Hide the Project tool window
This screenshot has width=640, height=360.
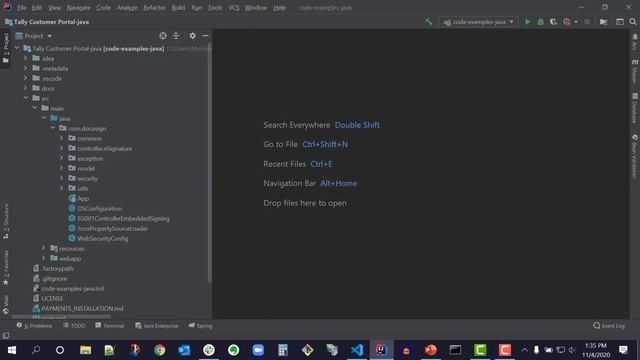[205, 36]
